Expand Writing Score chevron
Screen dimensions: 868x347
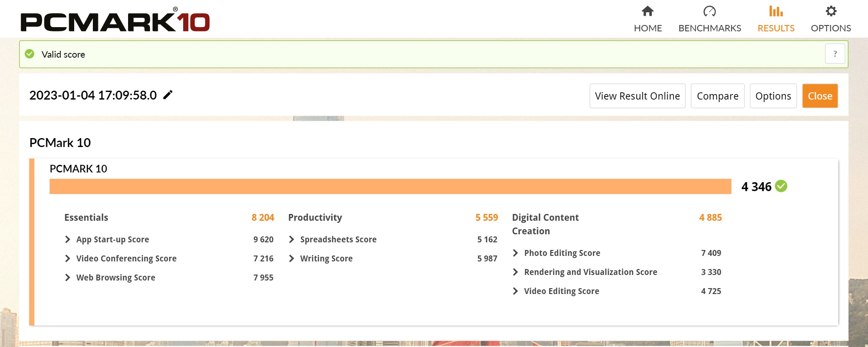pos(291,258)
